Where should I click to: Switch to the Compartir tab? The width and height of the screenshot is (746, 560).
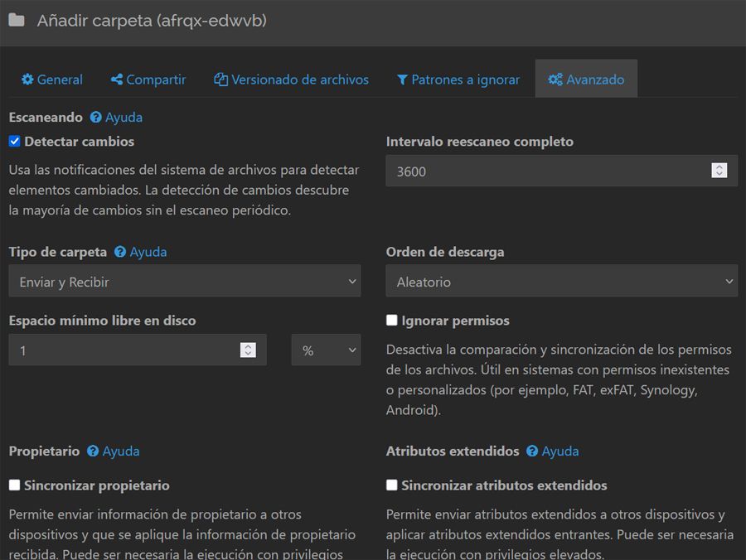(x=148, y=79)
